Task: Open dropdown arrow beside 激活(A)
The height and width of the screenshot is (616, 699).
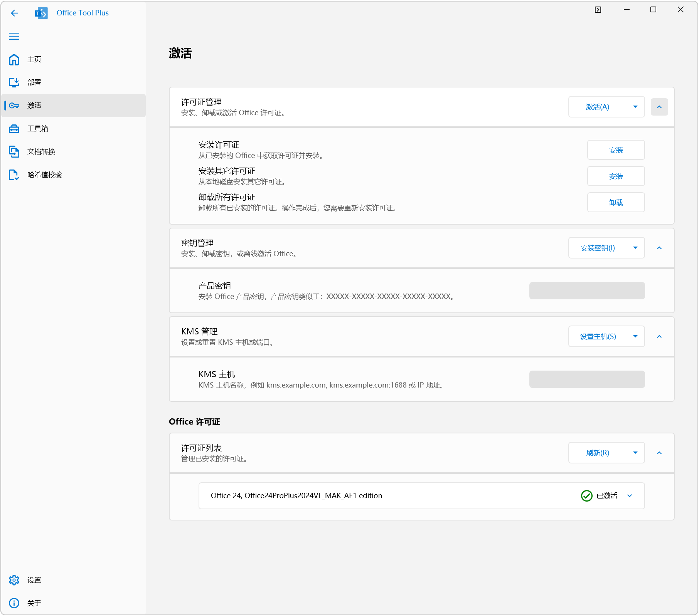Action: coord(635,107)
